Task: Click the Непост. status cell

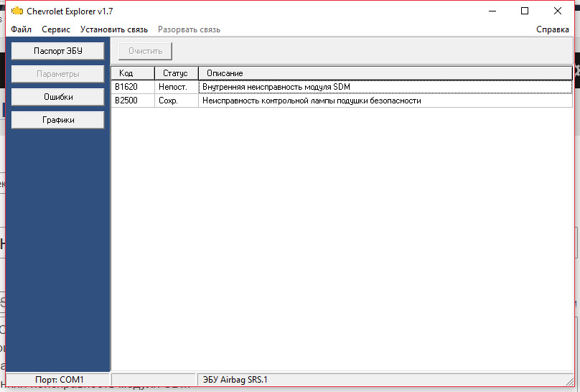Action: (x=177, y=87)
